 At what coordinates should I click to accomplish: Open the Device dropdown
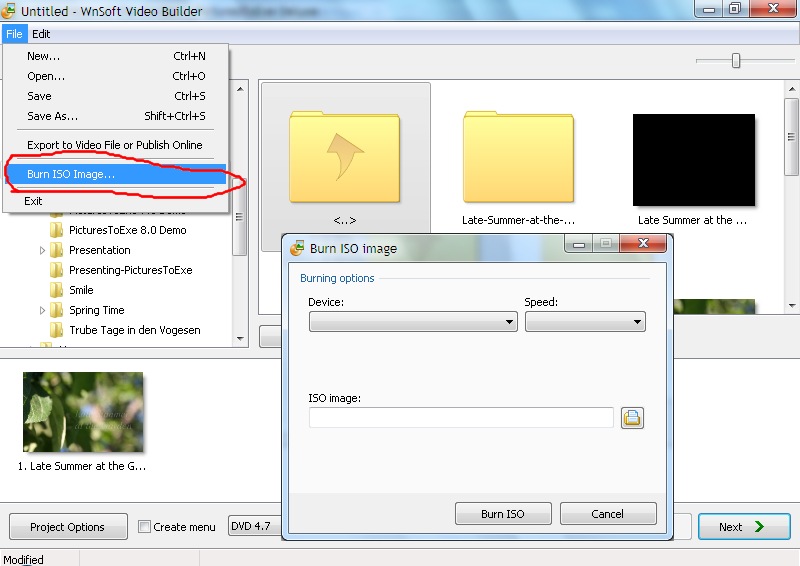tap(412, 322)
